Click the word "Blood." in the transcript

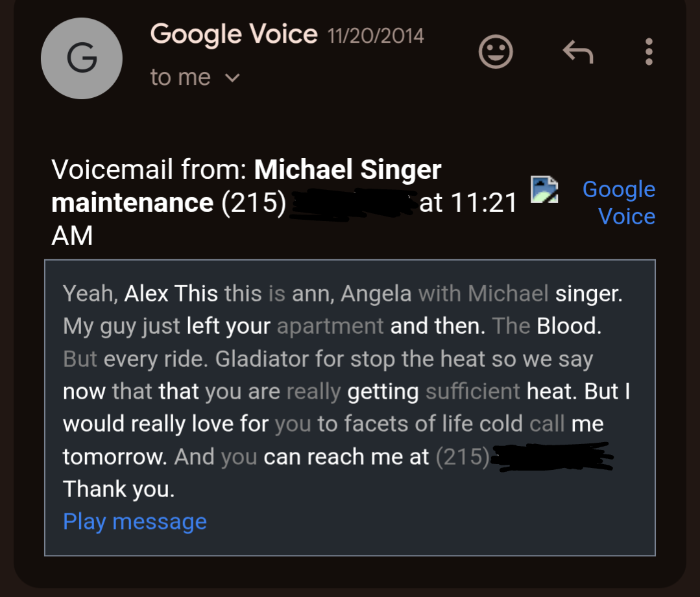pyautogui.click(x=569, y=326)
